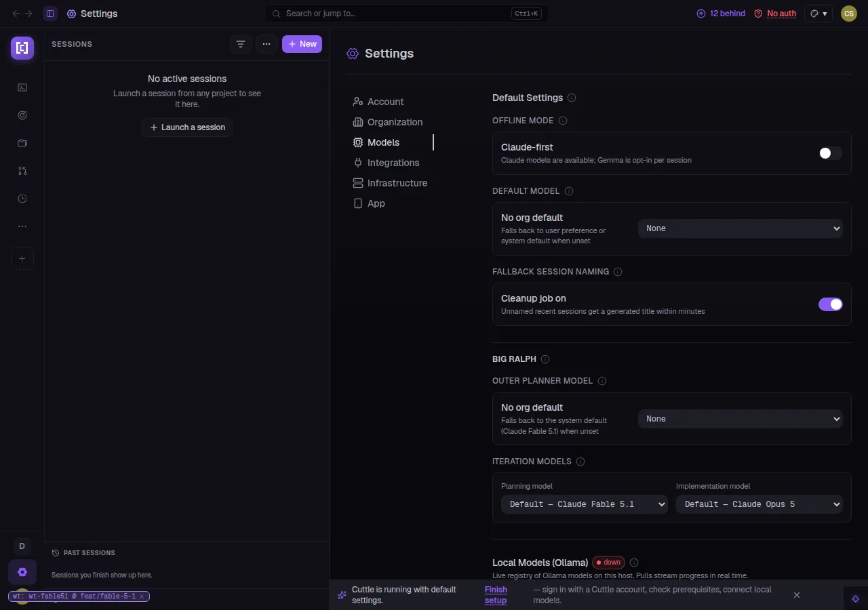Click the target icon in left sidebar
Viewport: 868px width, 610px height.
pos(22,115)
